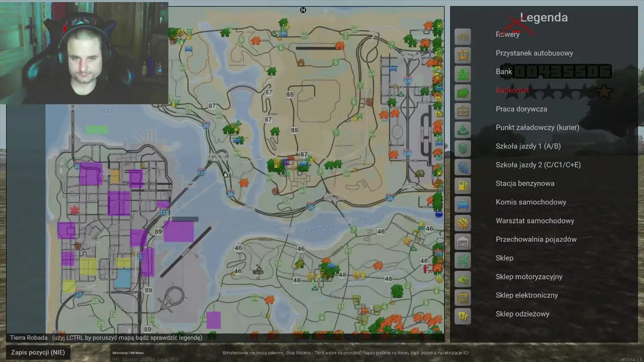Select the Sklep shopping cart icon

463,259
